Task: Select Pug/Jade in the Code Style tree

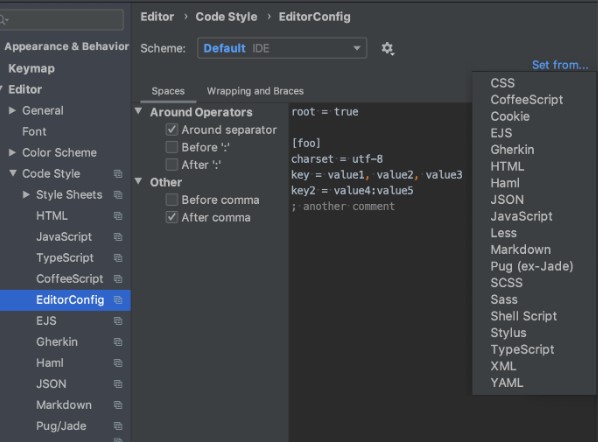Action: pos(61,426)
